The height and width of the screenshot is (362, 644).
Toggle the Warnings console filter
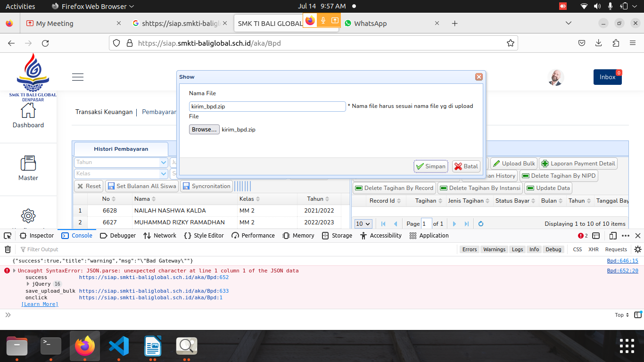[x=494, y=249]
